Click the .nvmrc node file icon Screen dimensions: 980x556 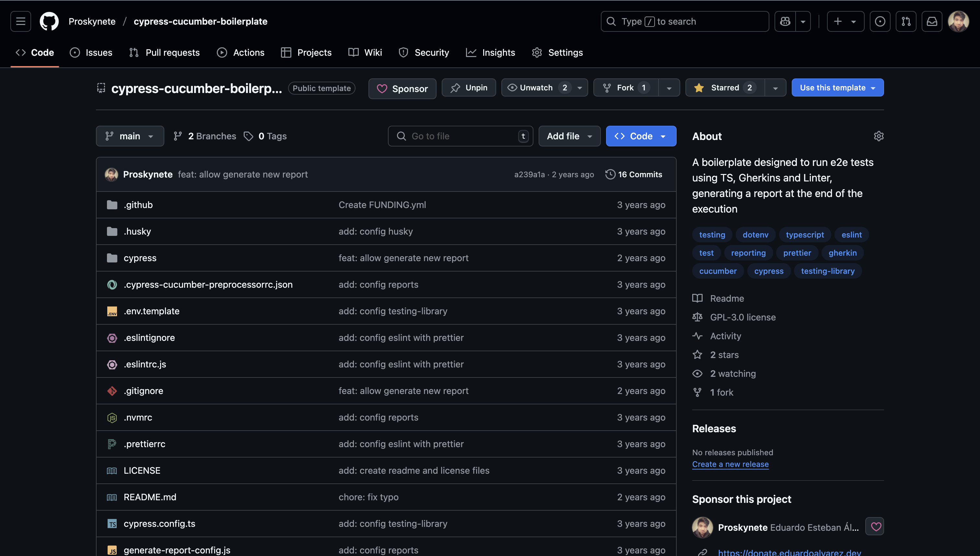[x=112, y=417]
